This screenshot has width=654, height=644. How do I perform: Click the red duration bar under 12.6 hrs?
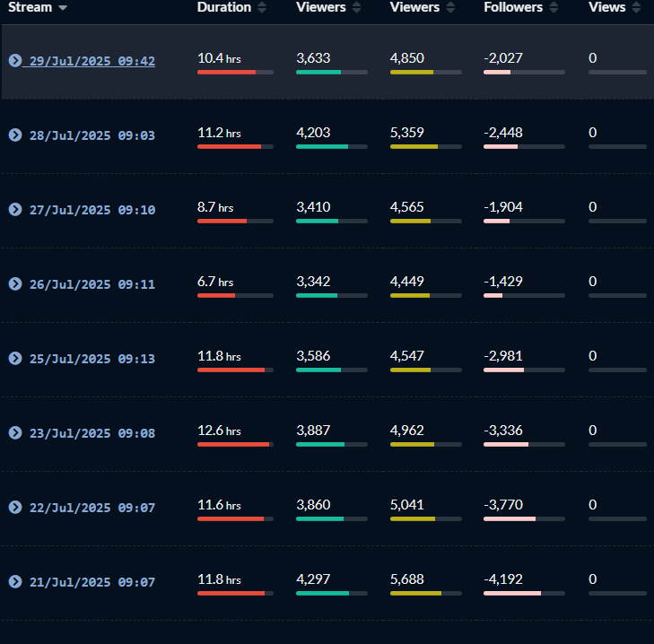233,445
